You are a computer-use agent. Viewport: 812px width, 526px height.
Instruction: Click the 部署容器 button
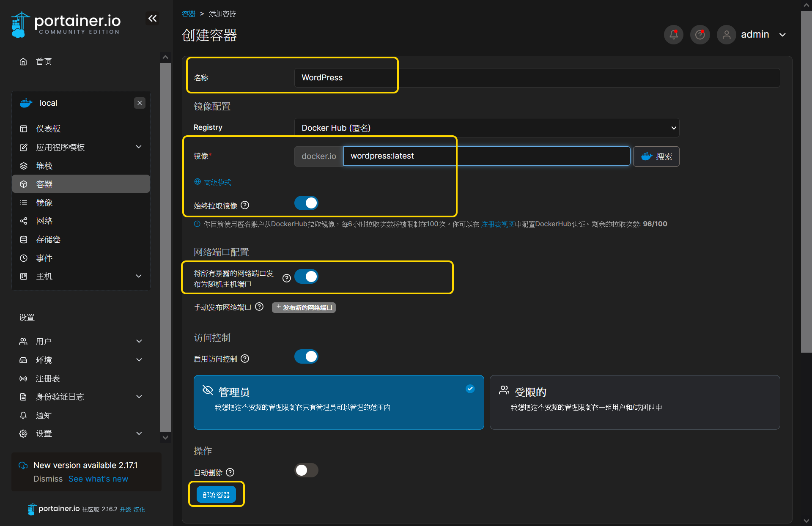point(216,495)
